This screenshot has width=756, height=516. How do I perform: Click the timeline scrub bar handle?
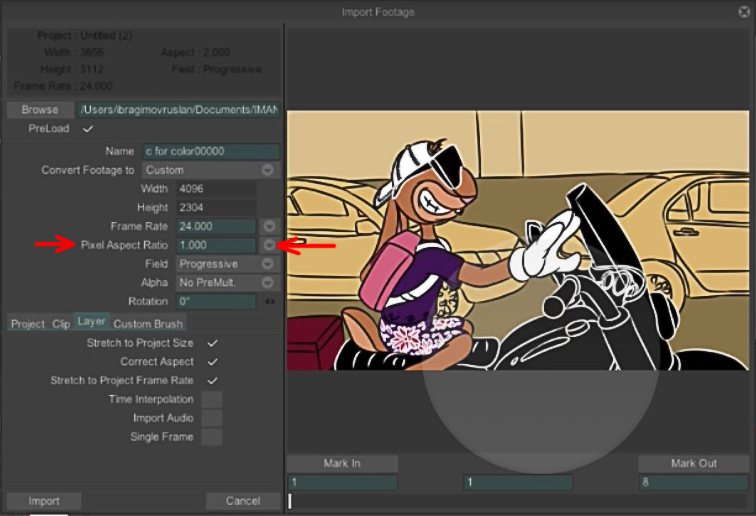point(290,501)
